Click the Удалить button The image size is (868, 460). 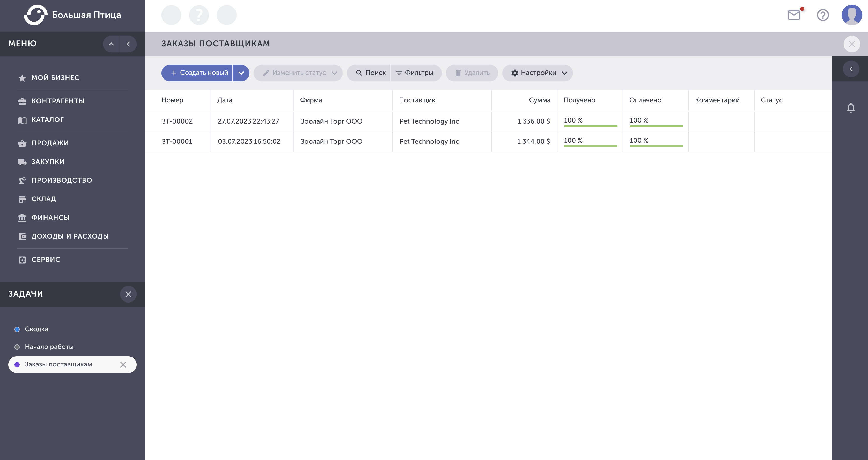coord(472,73)
